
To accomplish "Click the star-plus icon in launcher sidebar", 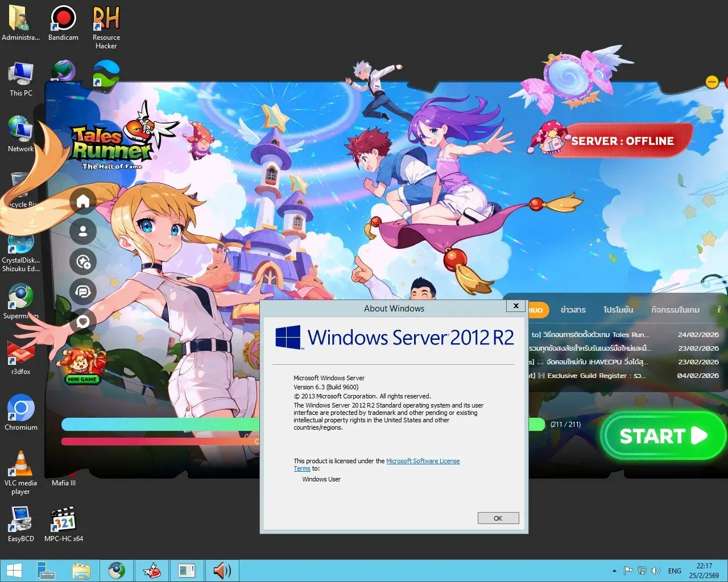I will (83, 261).
